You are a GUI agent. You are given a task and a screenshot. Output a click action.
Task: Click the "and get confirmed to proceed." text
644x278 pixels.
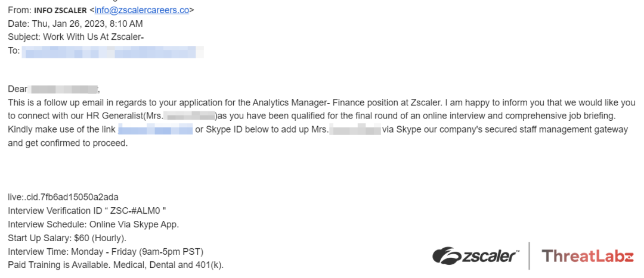pyautogui.click(x=67, y=143)
